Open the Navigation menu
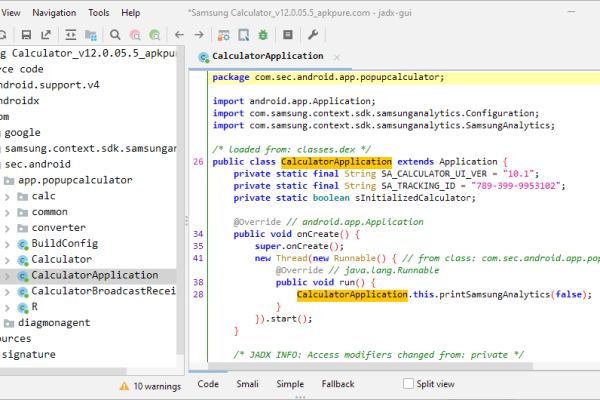Image resolution: width=600 pixels, height=400 pixels. [x=53, y=13]
